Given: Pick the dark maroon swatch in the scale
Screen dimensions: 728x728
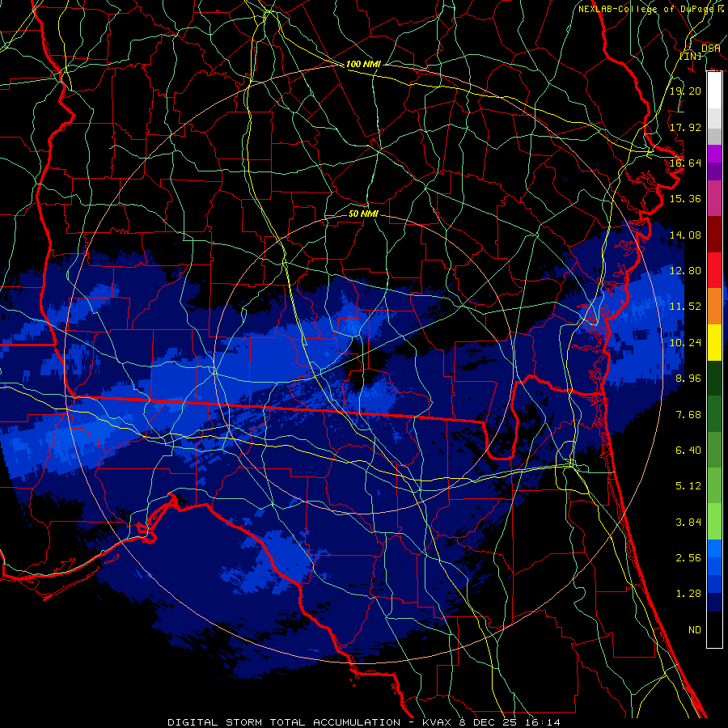Looking at the screenshot, I should (x=714, y=235).
